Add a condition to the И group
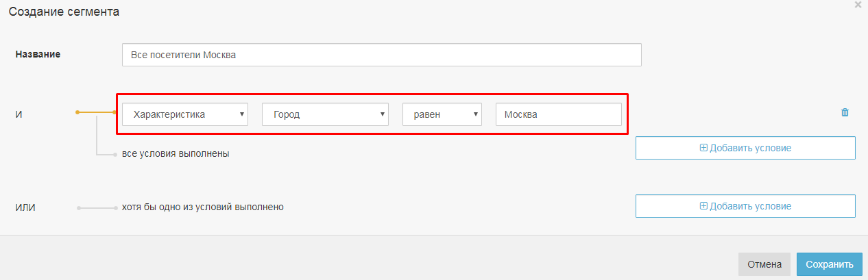Image resolution: width=868 pixels, height=280 pixels. point(745,148)
